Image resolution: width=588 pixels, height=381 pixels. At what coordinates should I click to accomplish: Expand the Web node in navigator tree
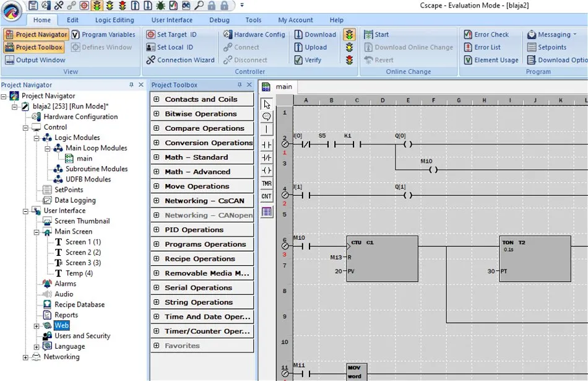37,325
